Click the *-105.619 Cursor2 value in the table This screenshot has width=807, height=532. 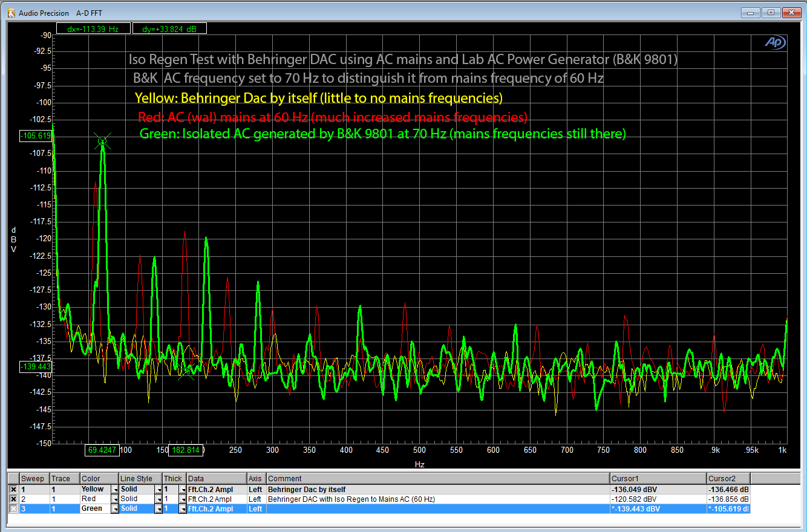(728, 509)
